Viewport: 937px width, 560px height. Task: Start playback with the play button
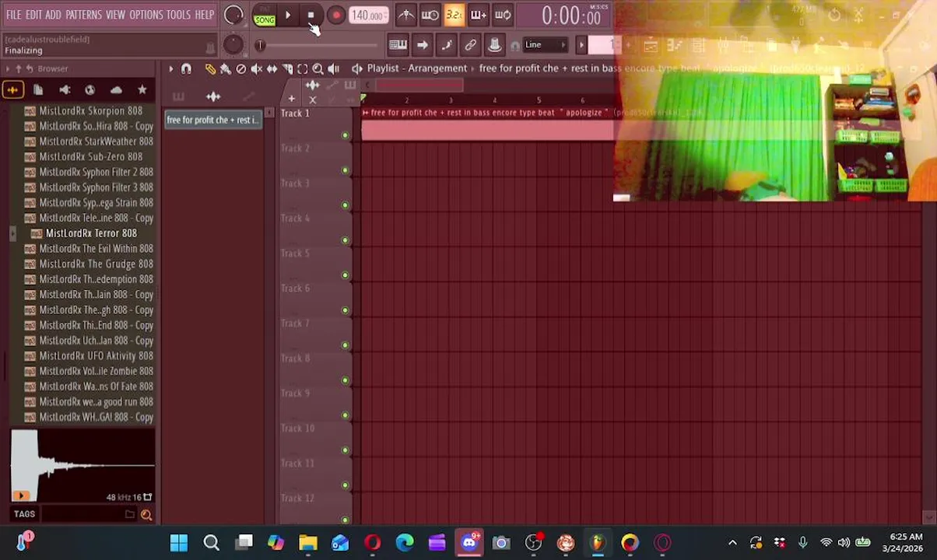coord(288,15)
